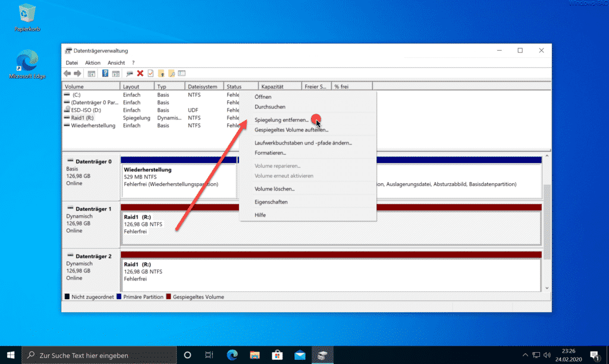Select Raid1 (R:) block on Datenträger 2
This screenshot has height=364, width=609.
click(x=331, y=274)
